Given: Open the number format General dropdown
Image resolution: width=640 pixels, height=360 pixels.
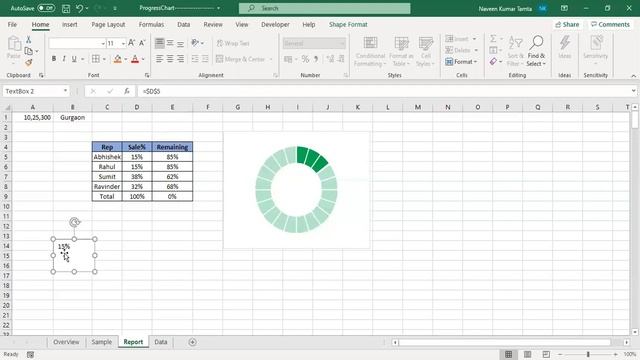Looking at the screenshot, I should (342, 43).
